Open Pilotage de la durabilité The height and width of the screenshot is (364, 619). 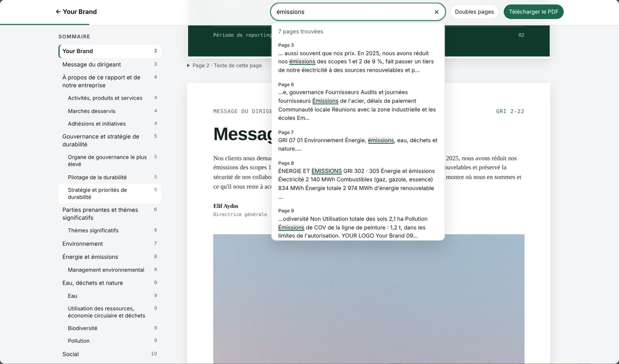110,177
